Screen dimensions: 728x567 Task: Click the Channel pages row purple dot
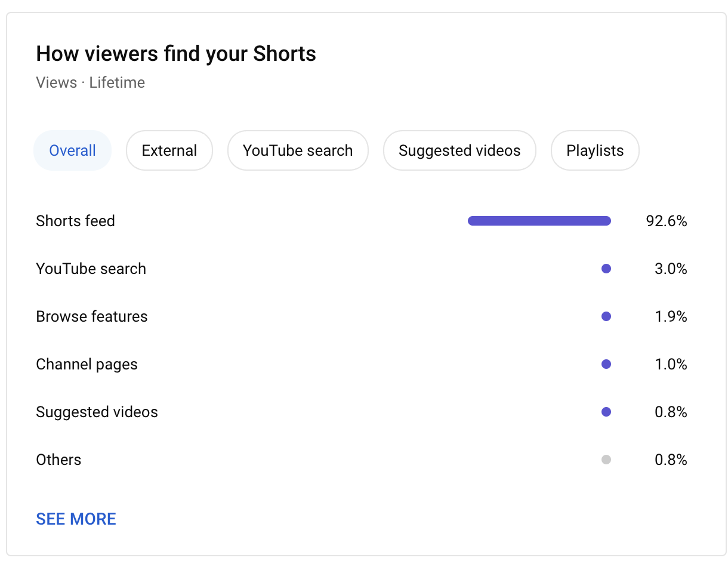[606, 364]
